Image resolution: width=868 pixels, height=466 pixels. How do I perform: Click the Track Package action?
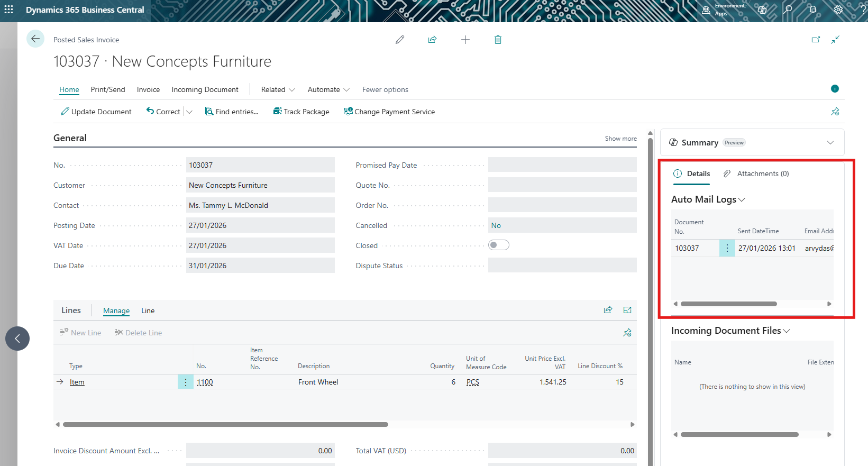pyautogui.click(x=301, y=112)
